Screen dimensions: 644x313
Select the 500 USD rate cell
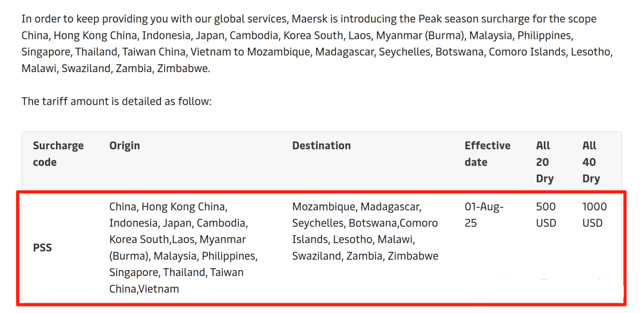(546, 215)
